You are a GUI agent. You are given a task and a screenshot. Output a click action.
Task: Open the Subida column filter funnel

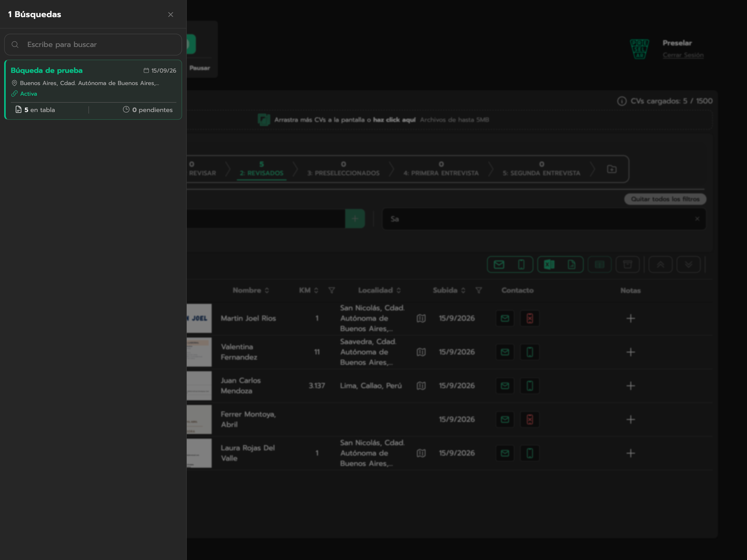pyautogui.click(x=479, y=290)
